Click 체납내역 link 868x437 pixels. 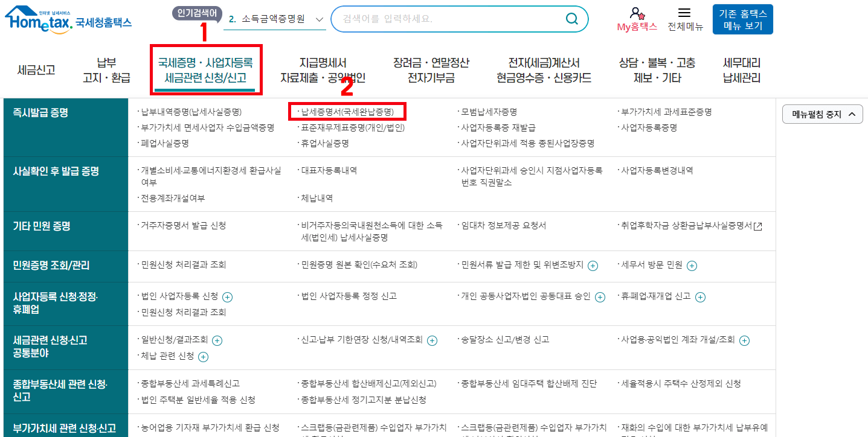[317, 198]
